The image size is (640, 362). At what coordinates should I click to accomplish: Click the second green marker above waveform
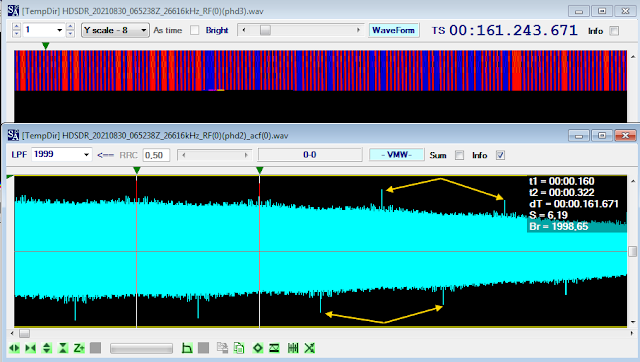[x=260, y=170]
